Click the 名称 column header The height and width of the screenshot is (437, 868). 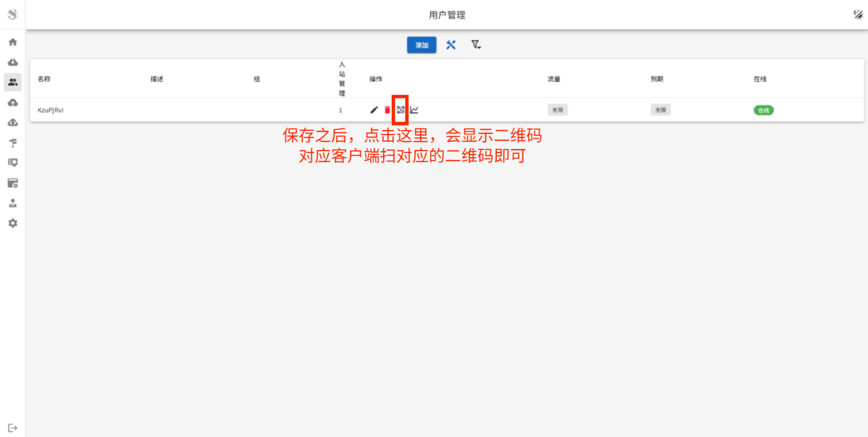click(44, 79)
